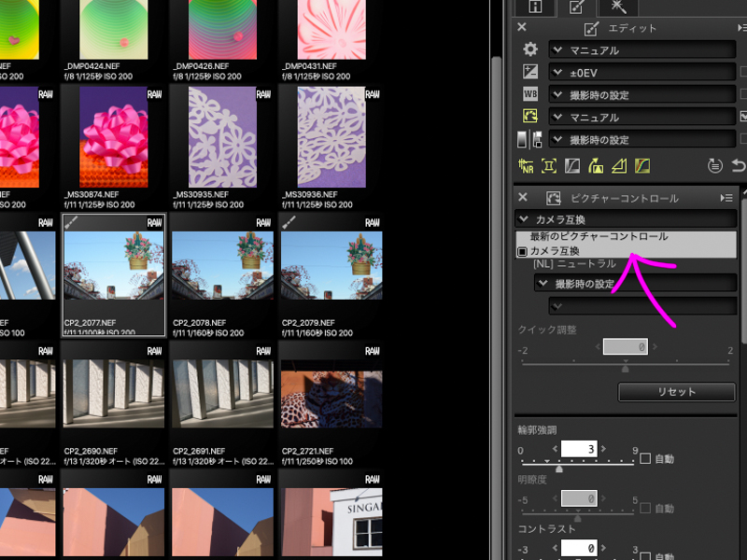Click the gear settings icon
Image resolution: width=747 pixels, height=560 pixels.
[x=530, y=49]
